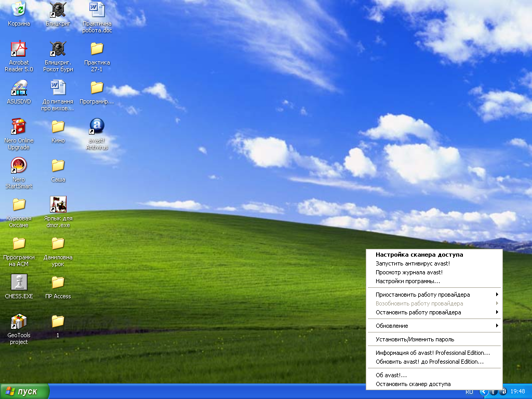This screenshot has height=399, width=532.
Task: Choose Просмотр журнала avast!
Action: coord(434,272)
